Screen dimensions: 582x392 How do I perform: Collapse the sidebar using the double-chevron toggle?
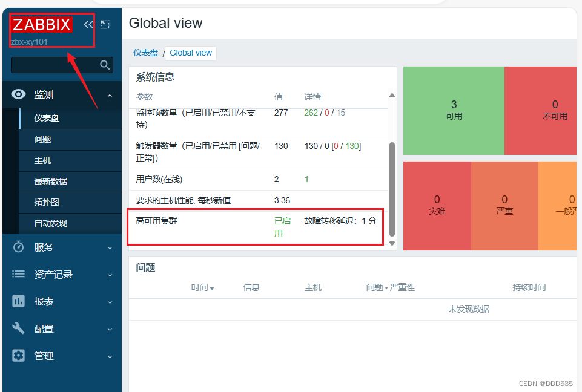pos(88,25)
